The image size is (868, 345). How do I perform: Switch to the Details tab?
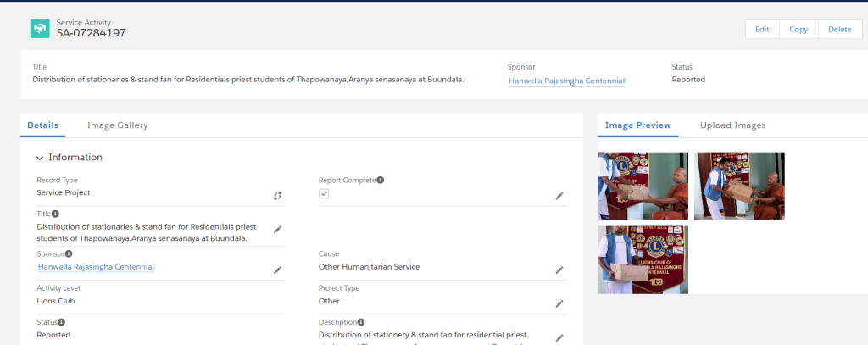(42, 125)
